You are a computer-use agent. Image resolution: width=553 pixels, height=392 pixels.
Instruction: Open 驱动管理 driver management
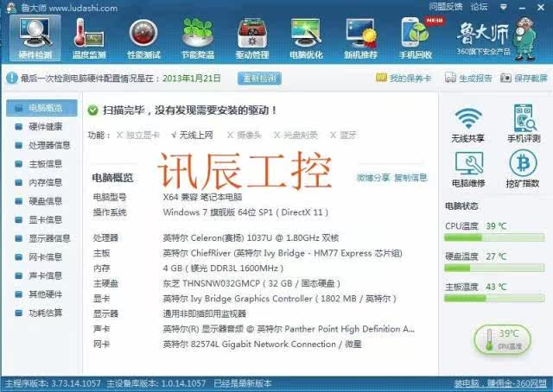pos(251,39)
